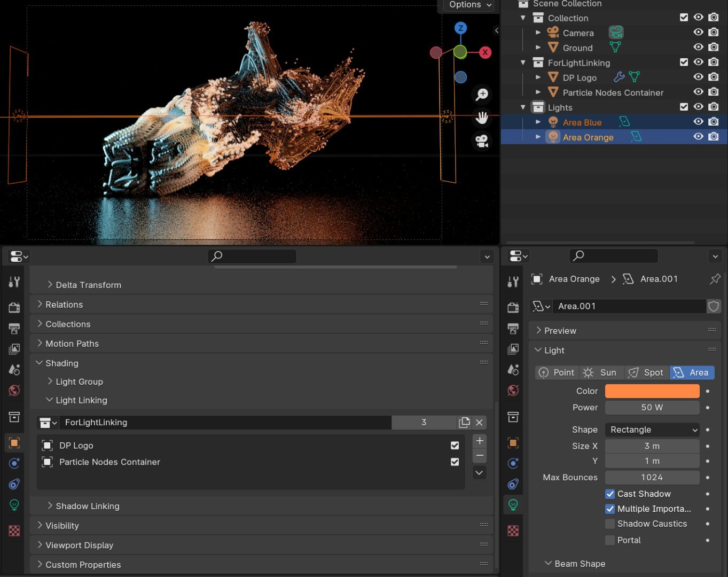
Task: Click the pan hand icon in viewport
Action: coord(482,118)
